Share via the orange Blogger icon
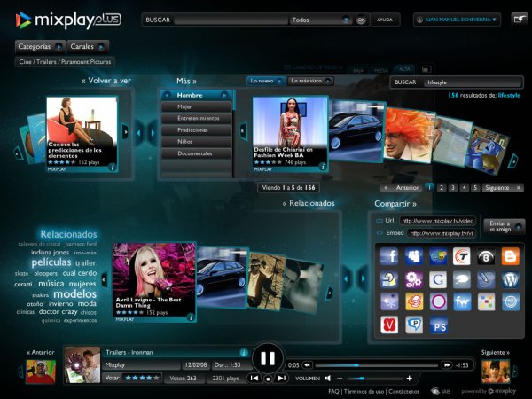The width and height of the screenshot is (532, 399). point(511,256)
